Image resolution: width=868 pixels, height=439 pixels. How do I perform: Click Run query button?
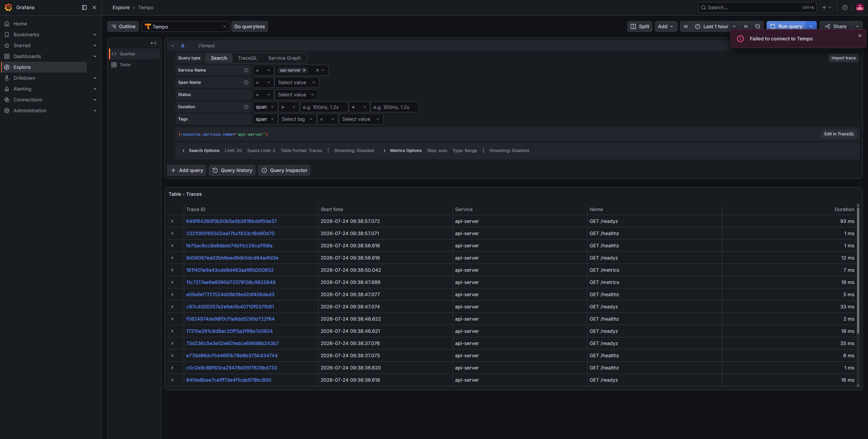click(786, 26)
